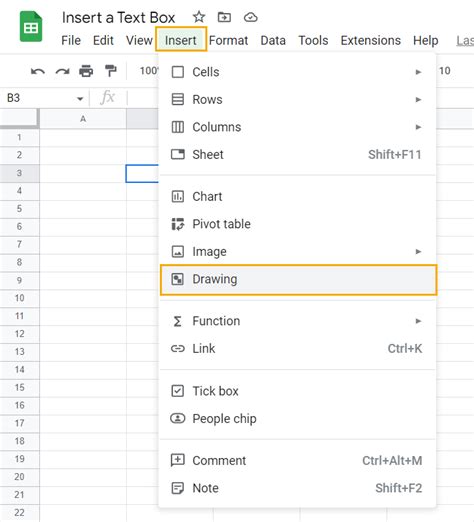Open the Data menu

273,40
